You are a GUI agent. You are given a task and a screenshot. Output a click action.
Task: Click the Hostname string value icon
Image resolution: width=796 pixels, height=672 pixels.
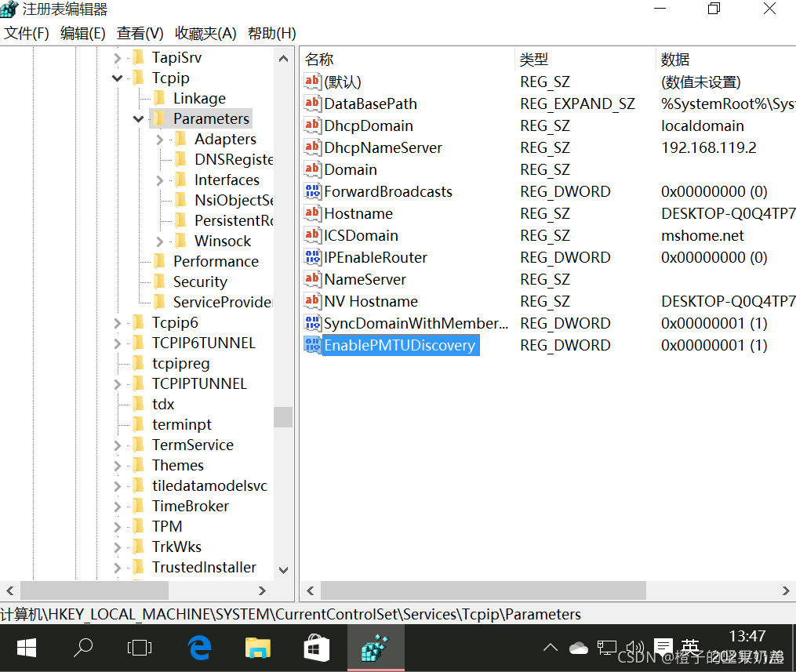312,212
